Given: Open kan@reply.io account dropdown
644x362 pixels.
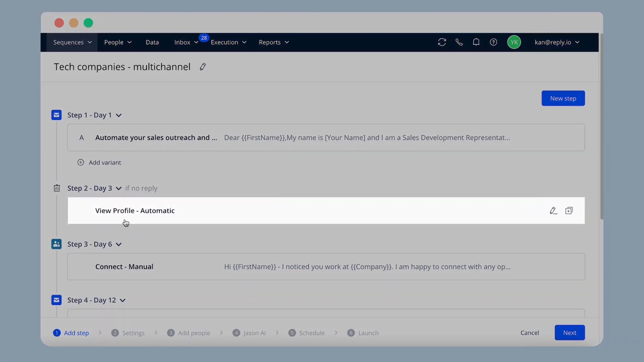Looking at the screenshot, I should (x=557, y=42).
